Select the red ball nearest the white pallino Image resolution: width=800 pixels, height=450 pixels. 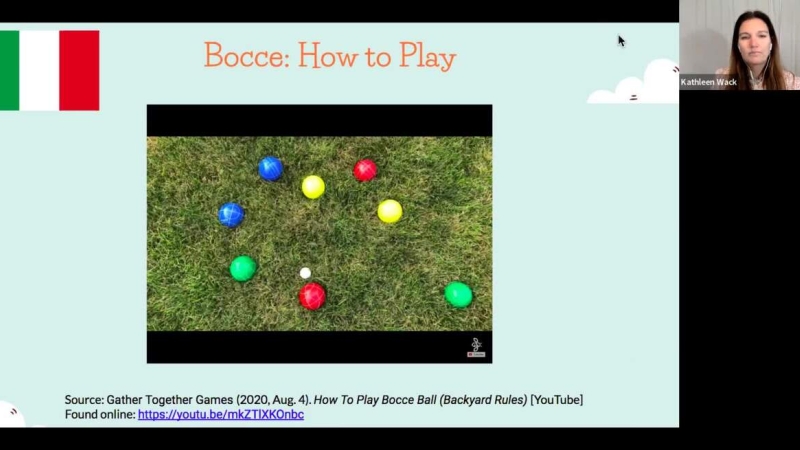[x=312, y=295]
